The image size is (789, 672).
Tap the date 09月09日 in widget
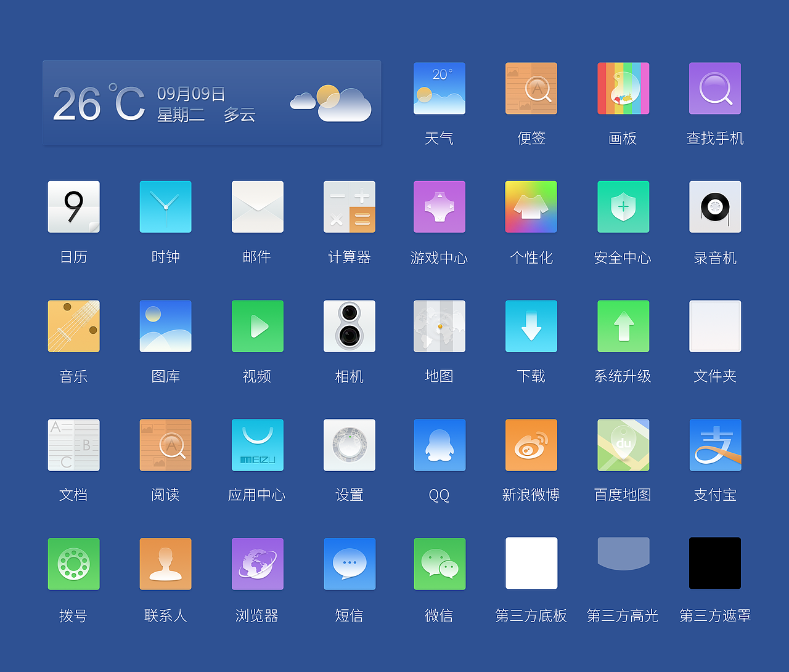point(191,94)
